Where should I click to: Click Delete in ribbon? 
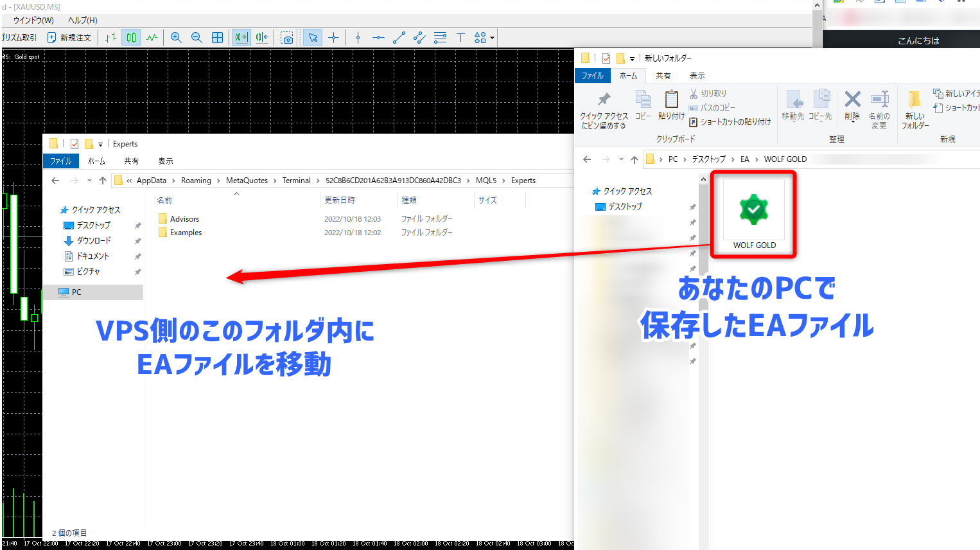pos(852,106)
